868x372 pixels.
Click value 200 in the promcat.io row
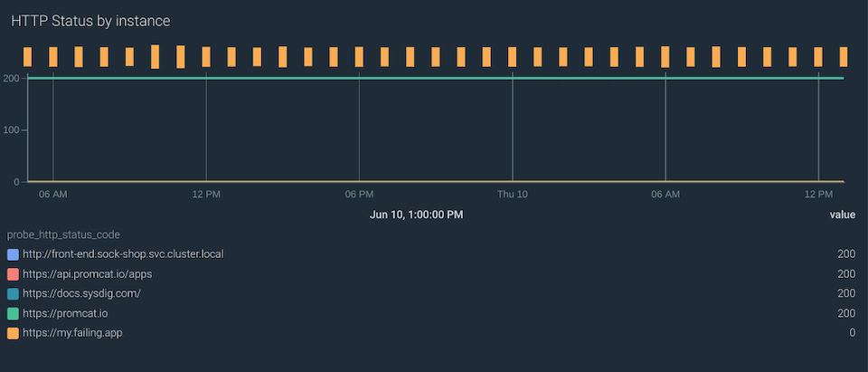[x=846, y=313]
